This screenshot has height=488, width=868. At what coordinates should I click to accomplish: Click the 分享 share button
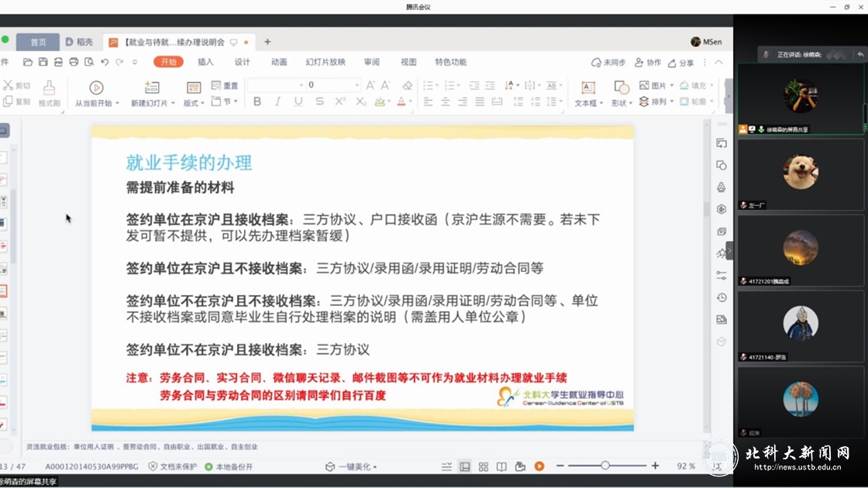click(680, 63)
